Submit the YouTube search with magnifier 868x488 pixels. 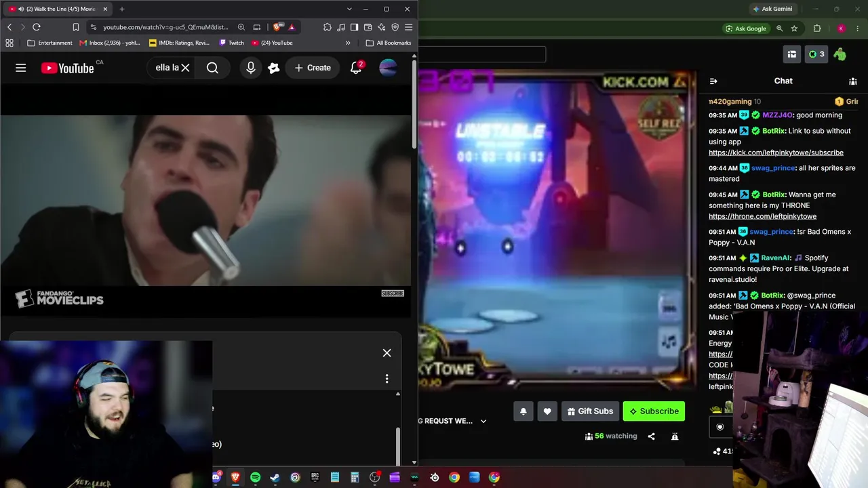[x=212, y=68]
